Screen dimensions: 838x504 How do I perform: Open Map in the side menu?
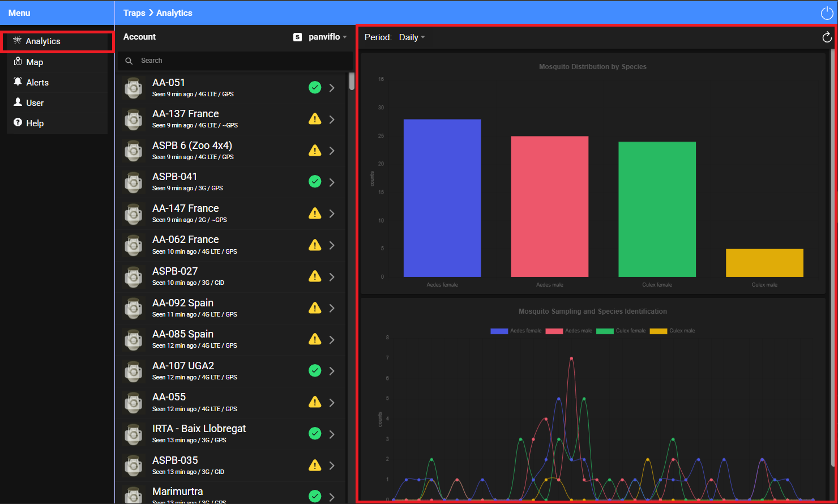click(x=57, y=62)
